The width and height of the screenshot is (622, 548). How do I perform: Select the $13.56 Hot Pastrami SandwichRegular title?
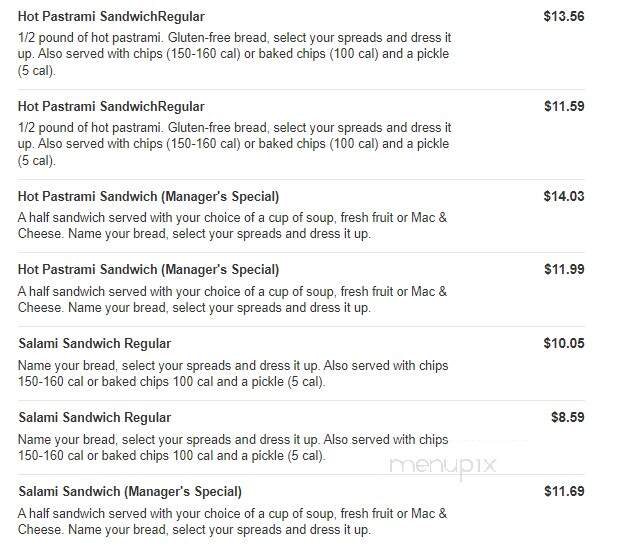coord(111,16)
